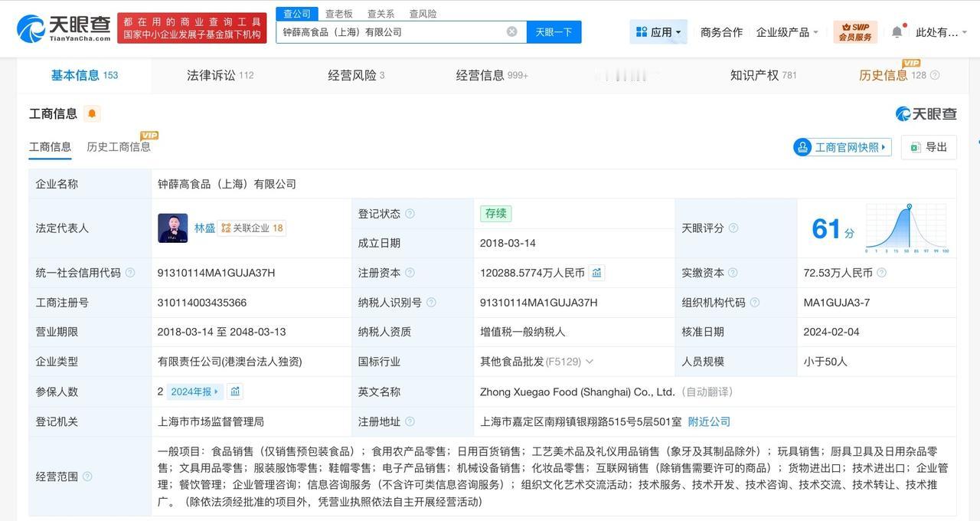Click help icon next to 实缴资本 label

pyautogui.click(x=733, y=273)
